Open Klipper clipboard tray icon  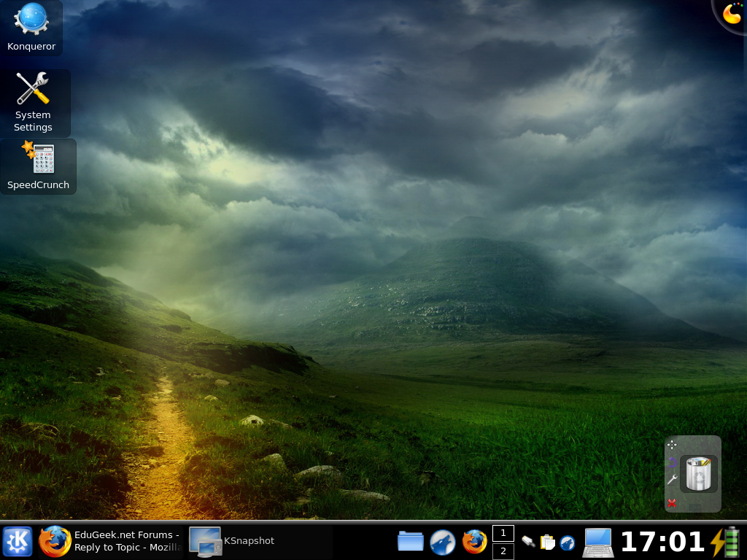548,542
